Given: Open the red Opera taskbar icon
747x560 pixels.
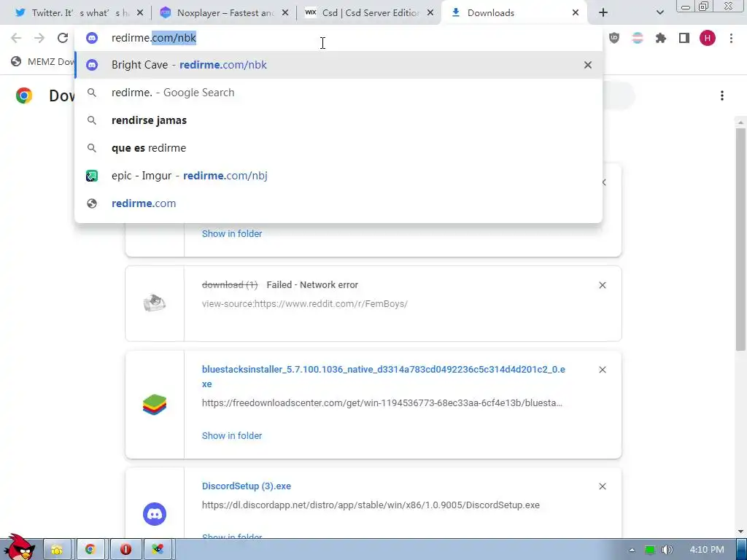Looking at the screenshot, I should pos(125,550).
